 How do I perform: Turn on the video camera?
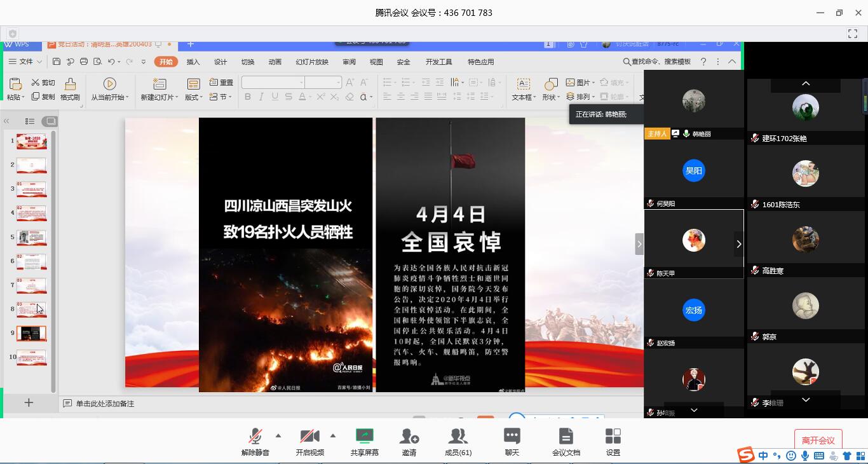(x=309, y=437)
